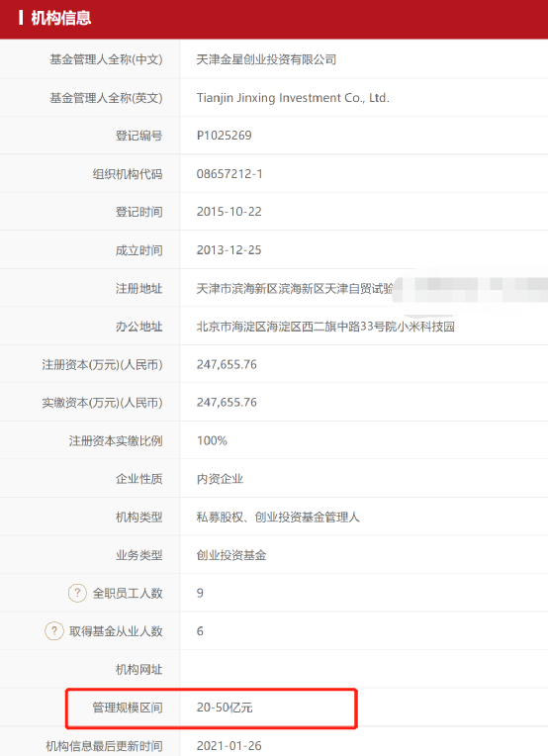
Task: Click establishment date 2013-12-25
Action: [228, 249]
